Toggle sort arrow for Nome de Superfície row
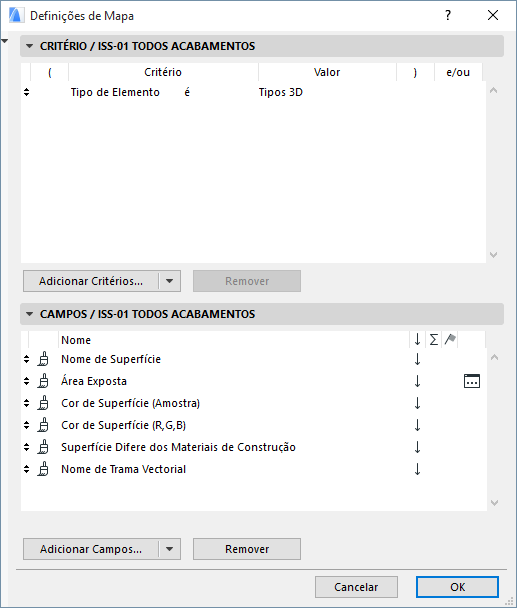517x608 pixels. pos(417,359)
